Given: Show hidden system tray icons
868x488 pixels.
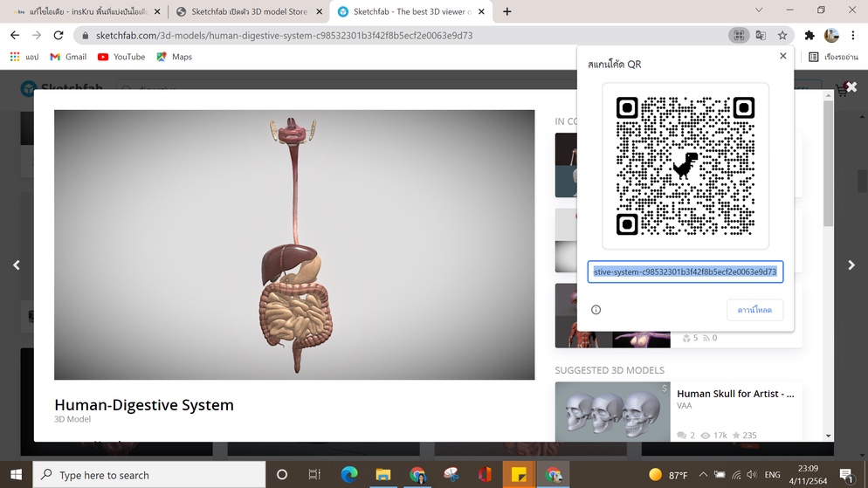Looking at the screenshot, I should tap(703, 475).
